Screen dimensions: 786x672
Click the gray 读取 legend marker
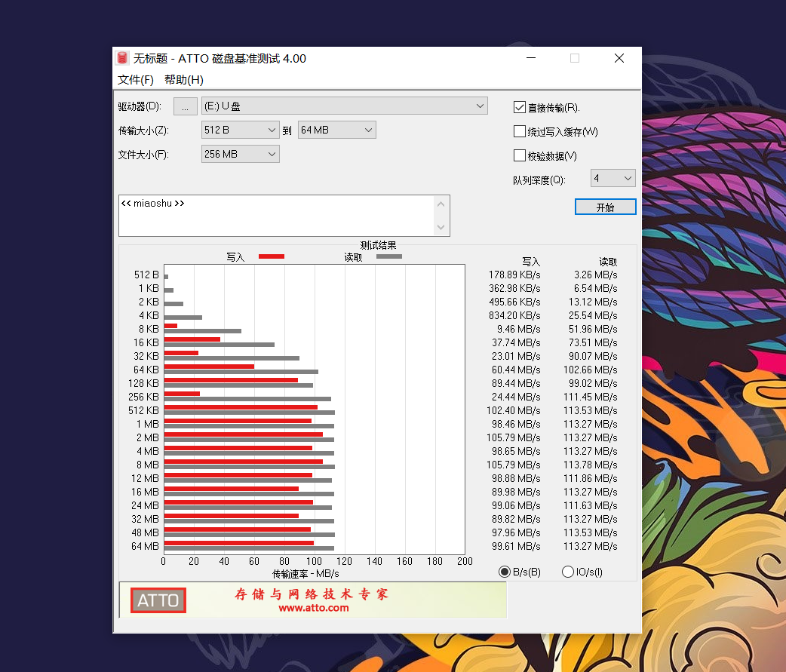pos(389,256)
